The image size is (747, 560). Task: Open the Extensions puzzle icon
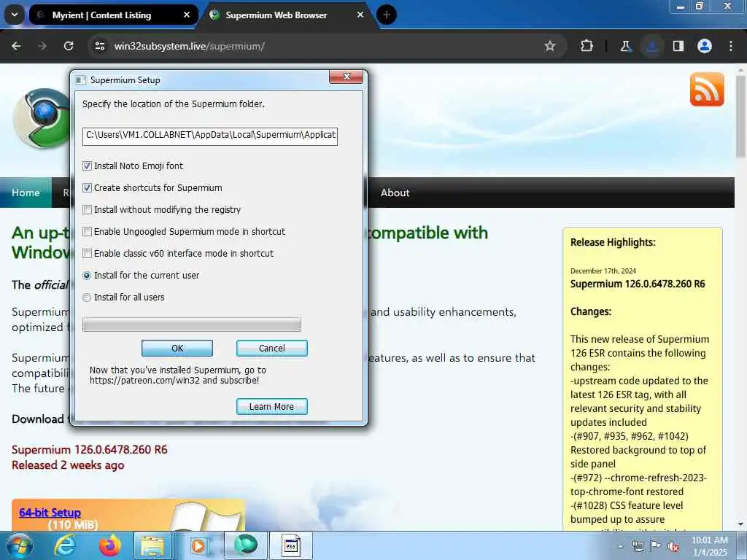tap(587, 46)
